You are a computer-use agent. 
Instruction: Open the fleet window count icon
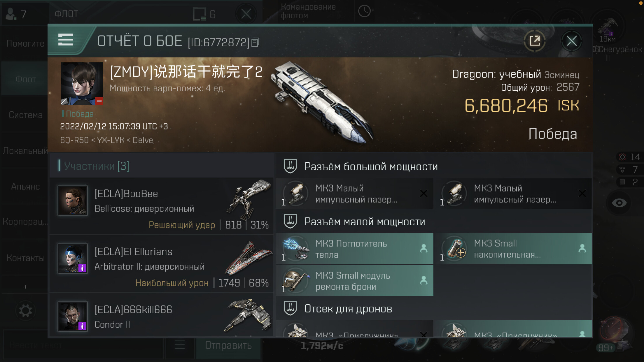(x=204, y=14)
